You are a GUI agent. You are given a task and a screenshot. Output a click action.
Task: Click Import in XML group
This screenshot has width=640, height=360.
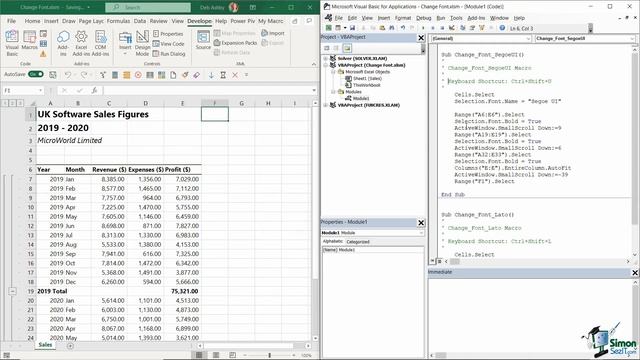(x=273, y=33)
